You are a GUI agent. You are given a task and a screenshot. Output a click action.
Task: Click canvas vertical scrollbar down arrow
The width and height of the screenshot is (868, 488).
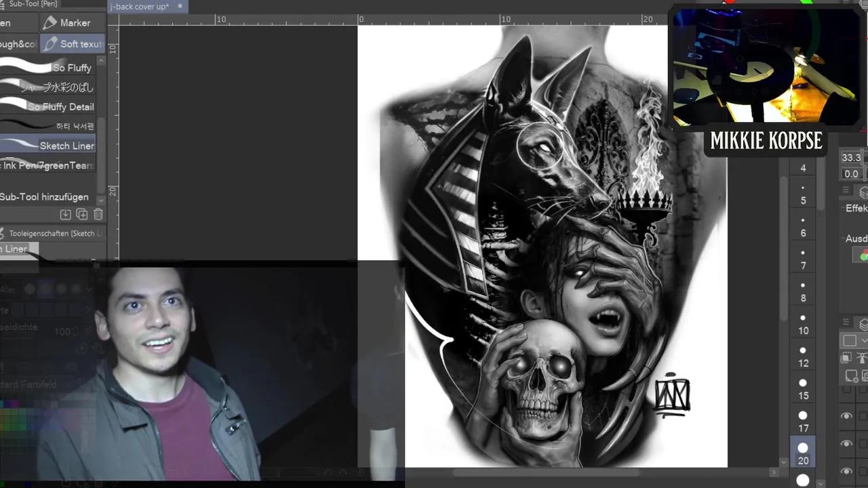[x=785, y=462]
